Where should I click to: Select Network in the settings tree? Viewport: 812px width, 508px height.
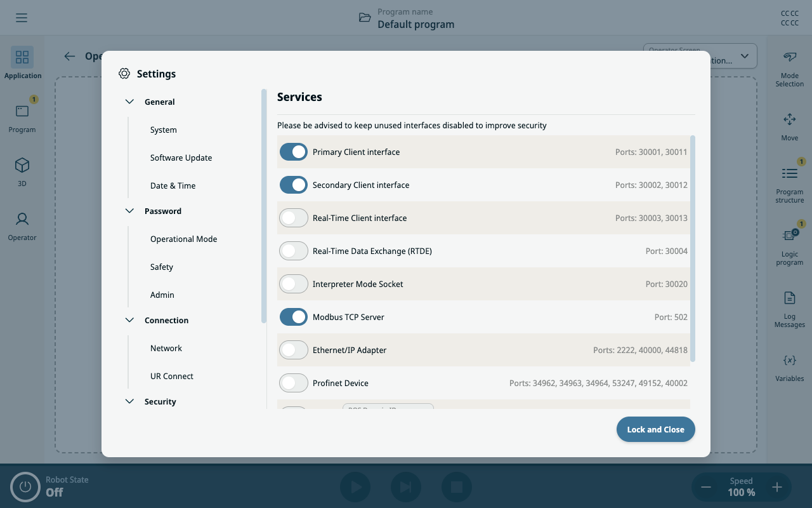tap(166, 348)
